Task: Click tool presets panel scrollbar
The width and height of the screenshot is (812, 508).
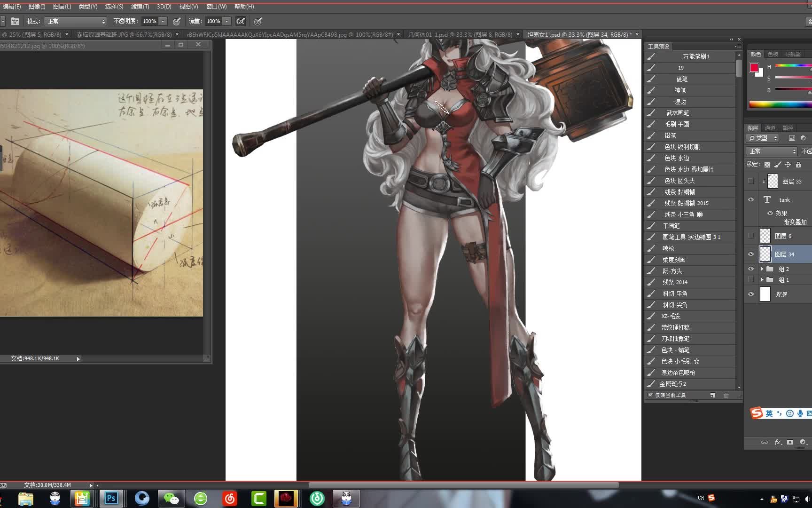Action: 739,68
